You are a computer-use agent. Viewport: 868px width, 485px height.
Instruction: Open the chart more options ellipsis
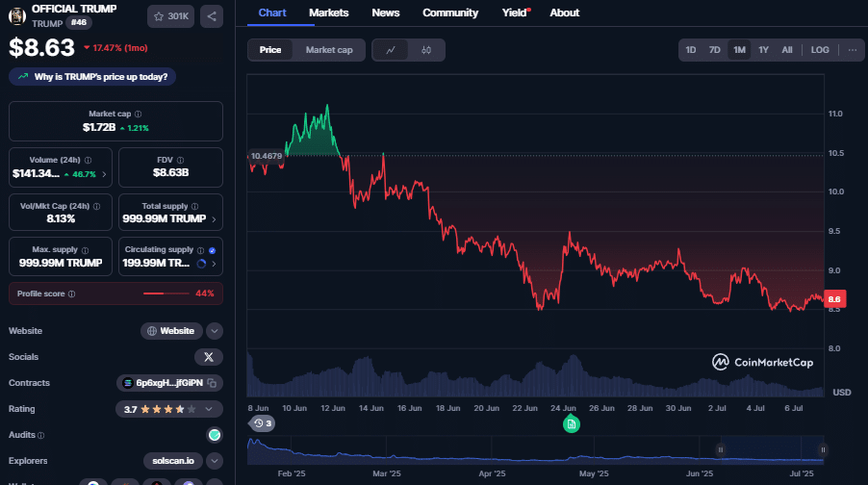(x=853, y=50)
